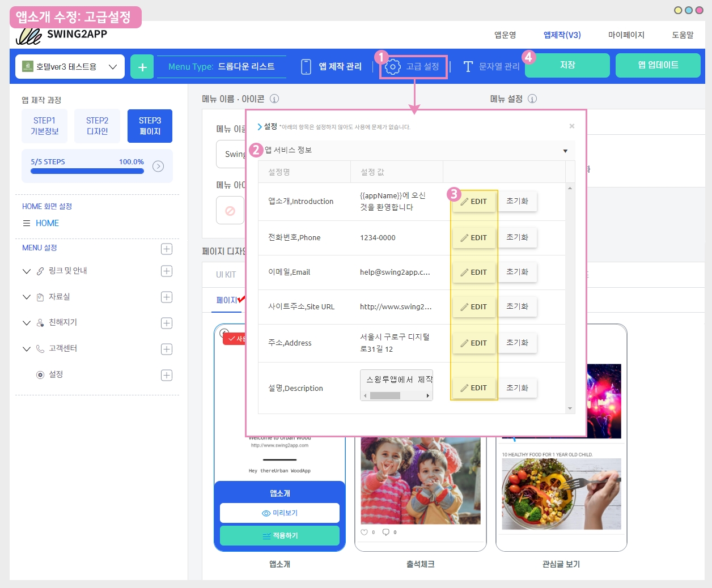Open the 앱 서비스 정보 dropdown
Screen dimensions: 712x588
565,151
